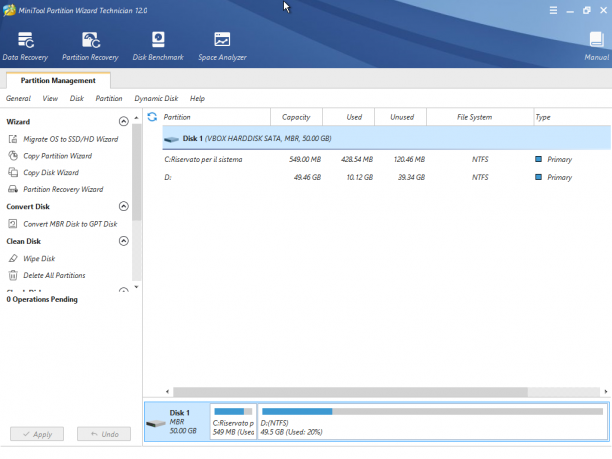The width and height of the screenshot is (612, 459).
Task: Click the MiniTool app logo in the title bar
Action: 9,10
